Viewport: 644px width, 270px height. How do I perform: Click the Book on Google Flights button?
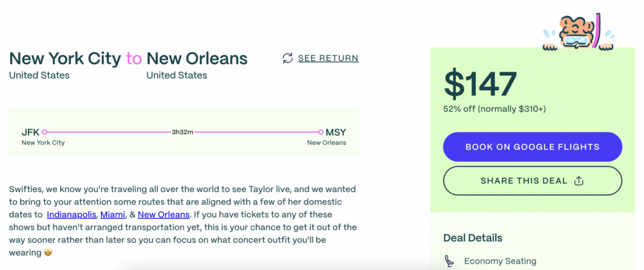tap(532, 147)
